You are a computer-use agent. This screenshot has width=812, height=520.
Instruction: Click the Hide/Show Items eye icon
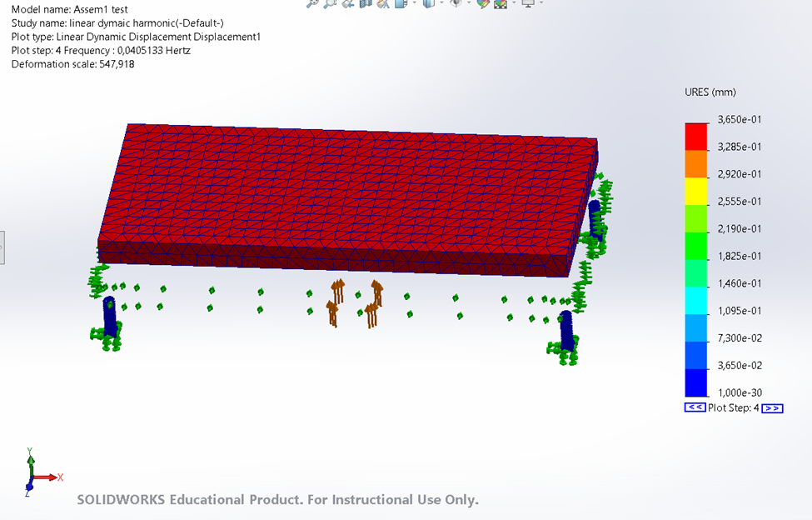(x=456, y=2)
